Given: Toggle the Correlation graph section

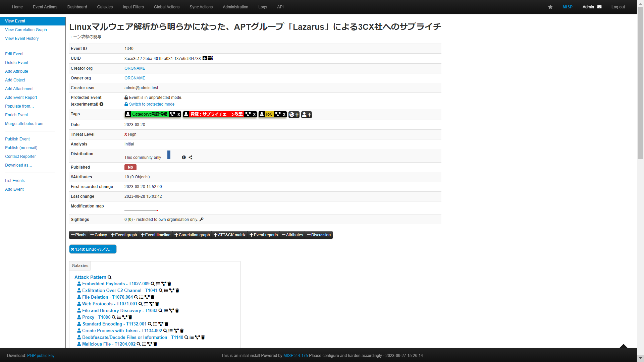Looking at the screenshot, I should tap(192, 235).
